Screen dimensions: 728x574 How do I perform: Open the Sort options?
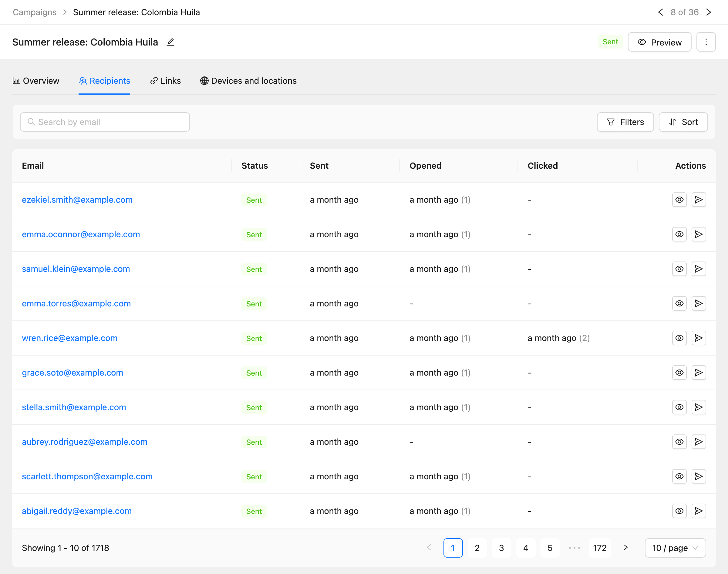click(683, 122)
